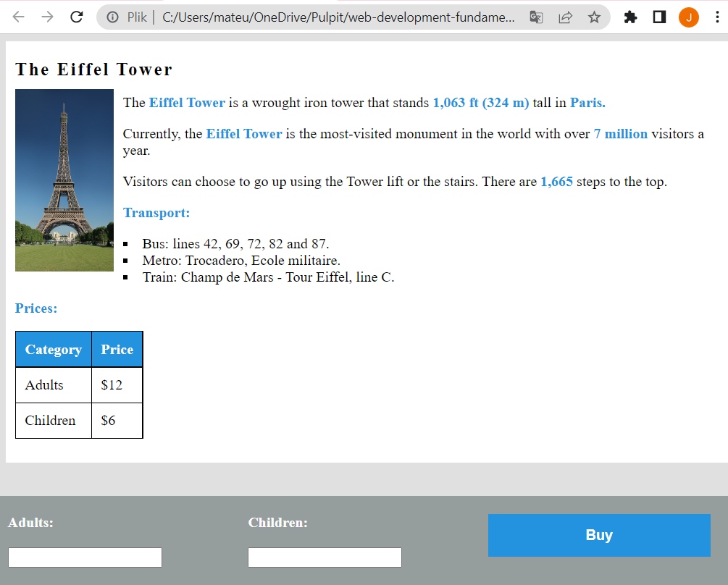
Task: Click Eiffel Tower in first paragraph
Action: click(x=187, y=103)
